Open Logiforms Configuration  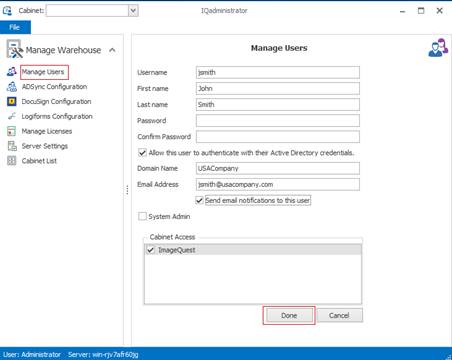tap(57, 116)
